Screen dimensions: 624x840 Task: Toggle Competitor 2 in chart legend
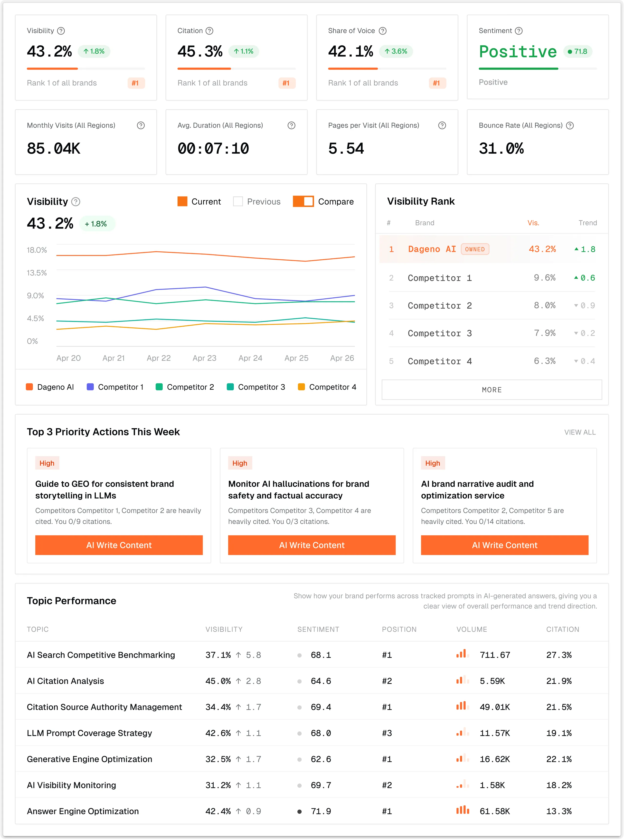click(185, 387)
